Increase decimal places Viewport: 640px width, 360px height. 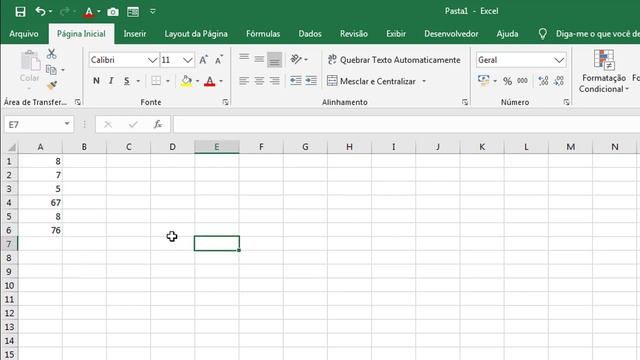tap(543, 81)
